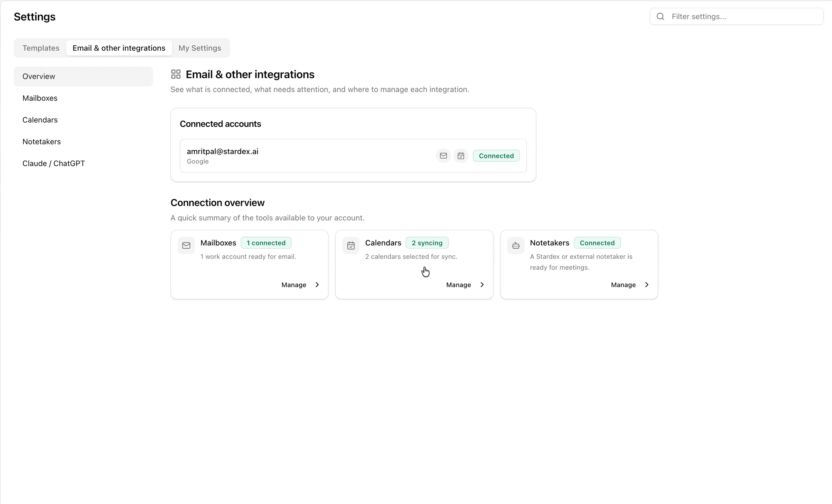Click '2 calendars selected for sync.' text

pyautogui.click(x=411, y=257)
